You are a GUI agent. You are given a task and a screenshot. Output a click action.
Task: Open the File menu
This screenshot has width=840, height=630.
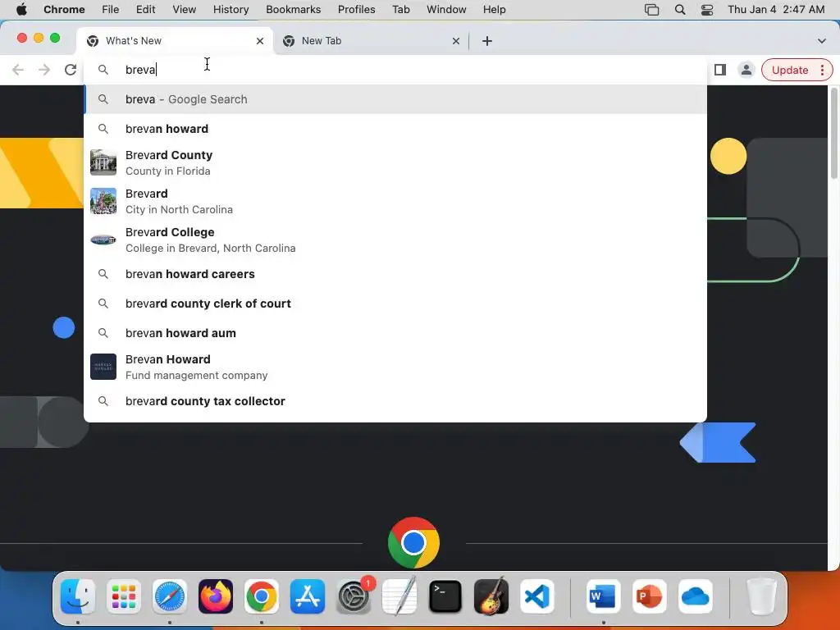(111, 10)
